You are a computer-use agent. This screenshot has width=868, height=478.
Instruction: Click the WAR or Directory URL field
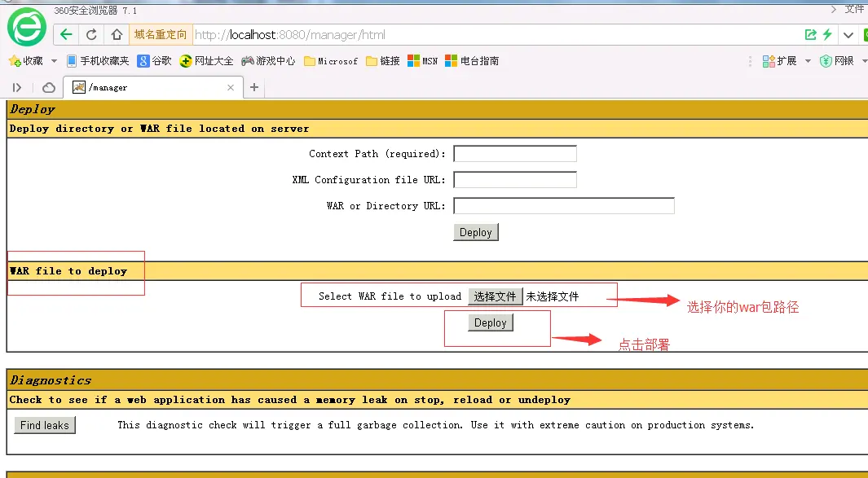tap(563, 206)
